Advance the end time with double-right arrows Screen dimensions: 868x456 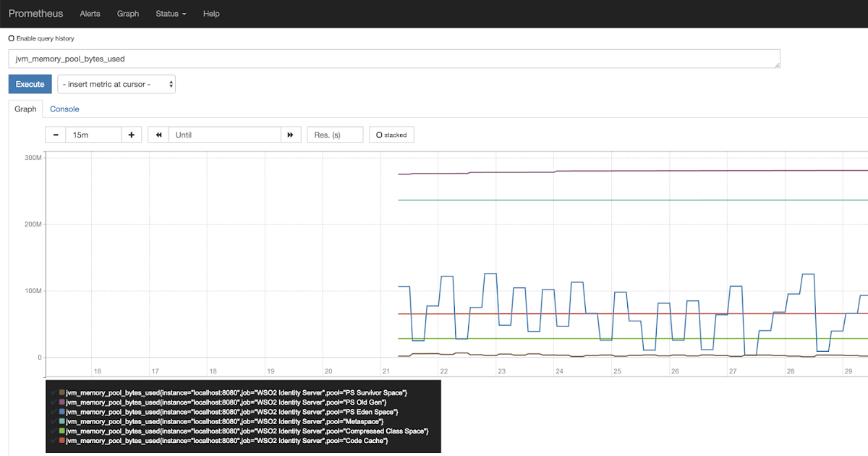(290, 135)
